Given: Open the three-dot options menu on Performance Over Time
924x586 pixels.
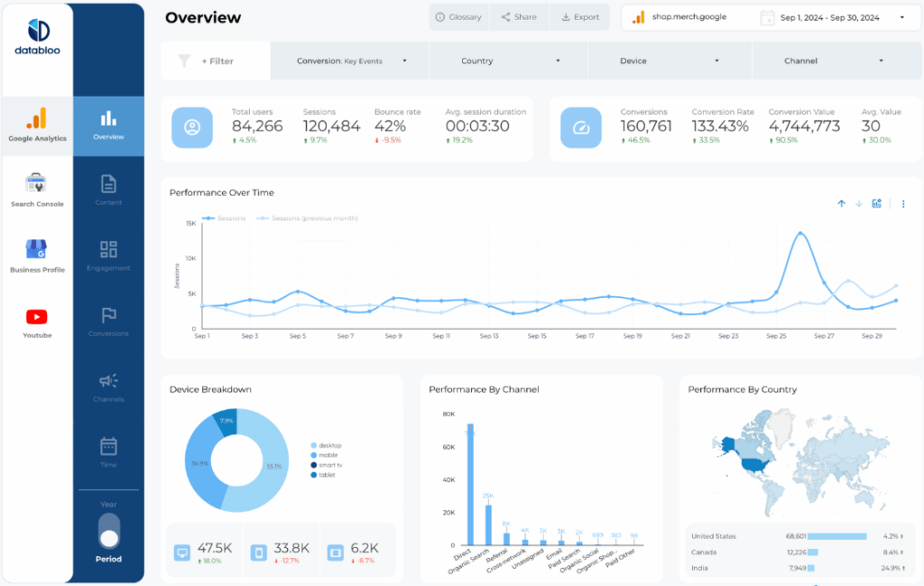Looking at the screenshot, I should 902,203.
